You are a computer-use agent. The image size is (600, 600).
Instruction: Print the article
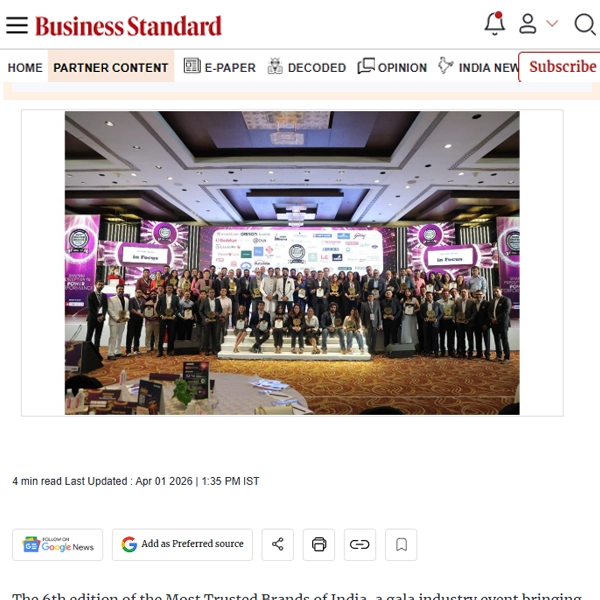tap(319, 545)
